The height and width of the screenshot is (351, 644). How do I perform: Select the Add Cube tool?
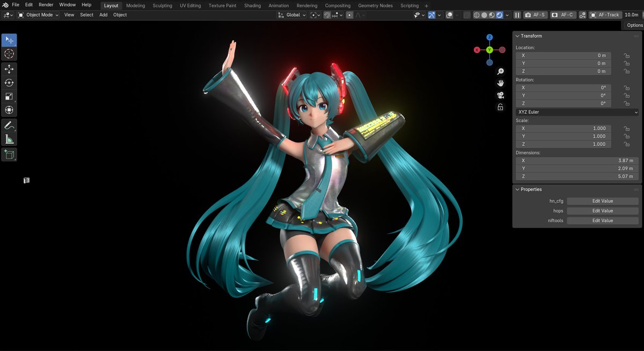point(9,155)
